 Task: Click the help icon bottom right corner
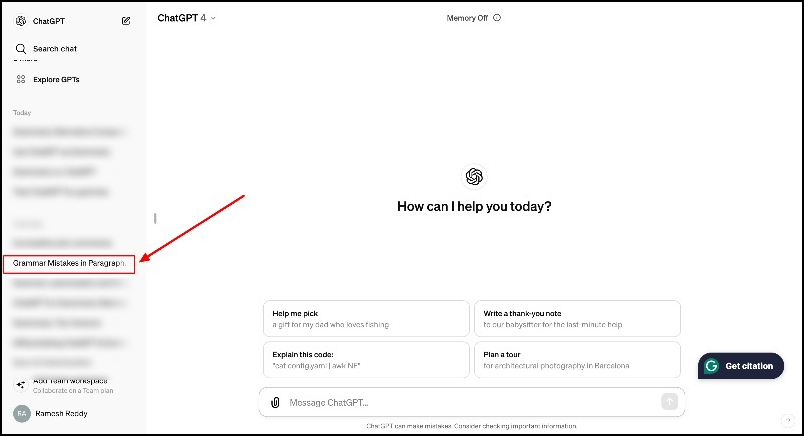coord(788,421)
